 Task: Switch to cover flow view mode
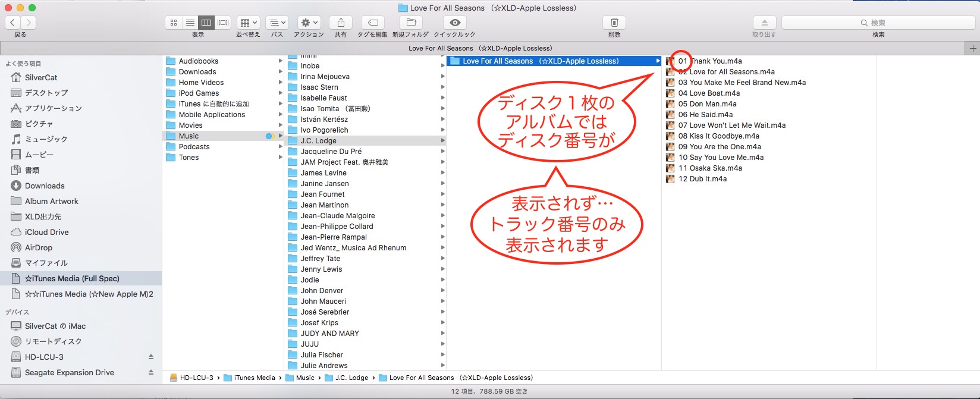223,23
